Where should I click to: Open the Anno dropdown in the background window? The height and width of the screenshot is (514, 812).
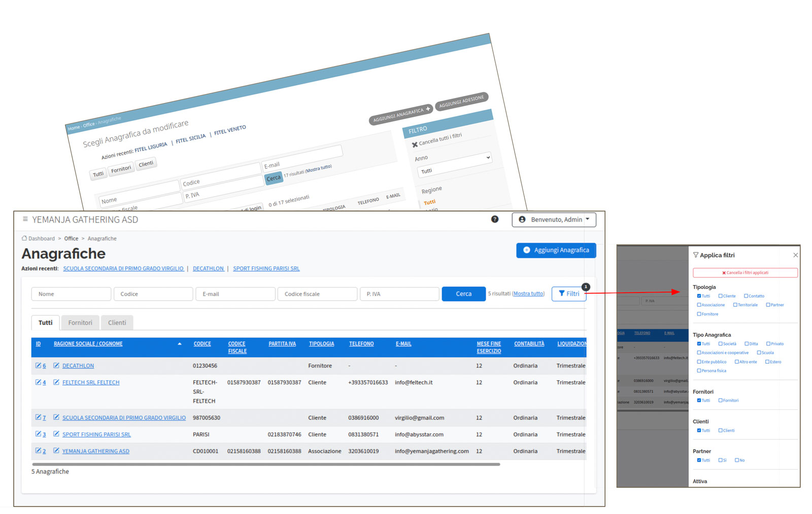point(454,165)
